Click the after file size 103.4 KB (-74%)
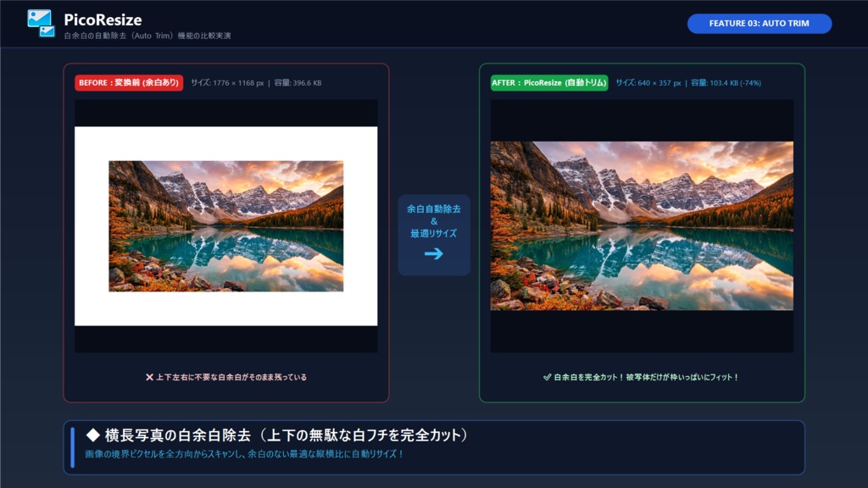Screen dimensions: 868x488 tap(726, 83)
